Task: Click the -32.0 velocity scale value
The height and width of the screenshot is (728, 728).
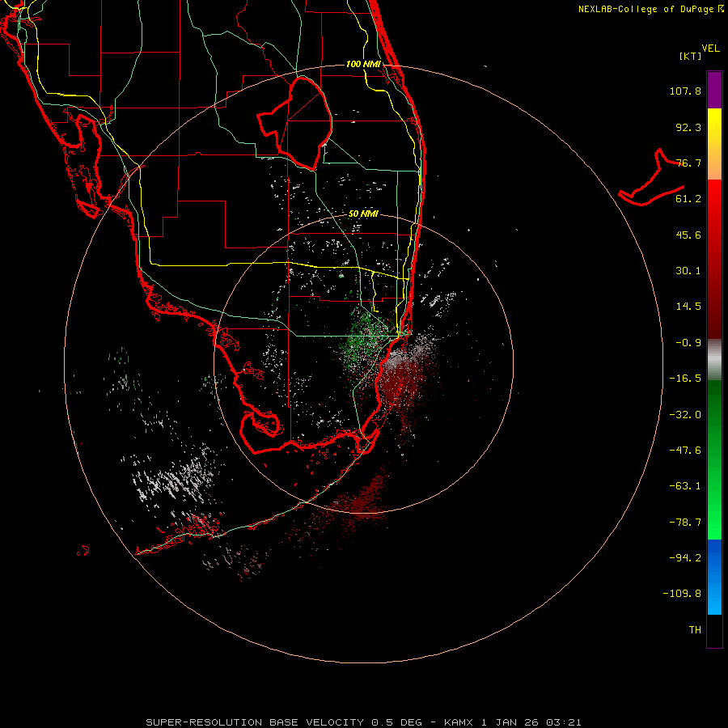Action: click(685, 415)
